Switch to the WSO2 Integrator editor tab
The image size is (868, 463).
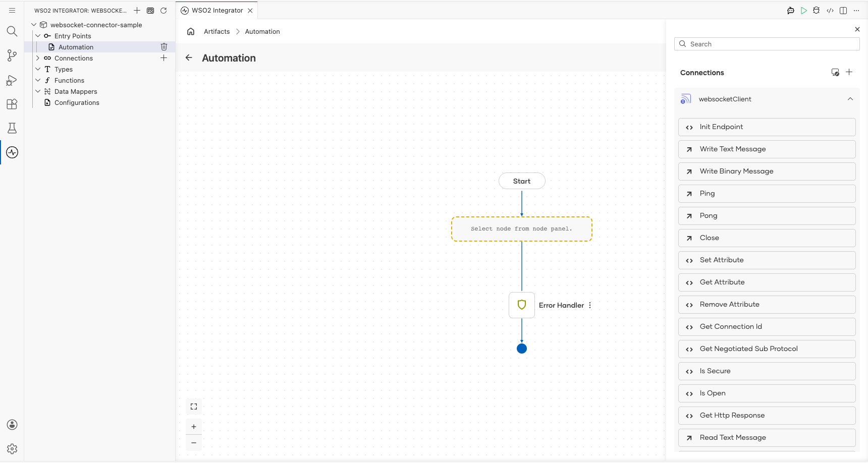tap(217, 11)
